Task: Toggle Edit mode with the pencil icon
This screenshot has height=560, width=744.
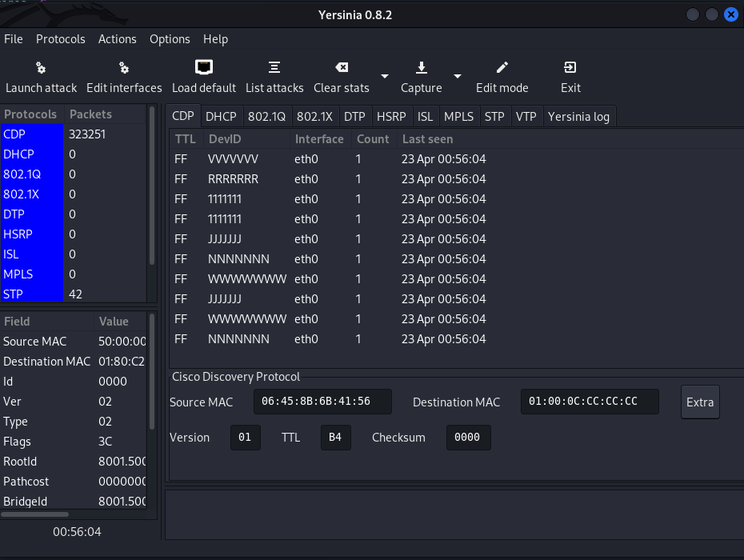Action: pyautogui.click(x=502, y=68)
